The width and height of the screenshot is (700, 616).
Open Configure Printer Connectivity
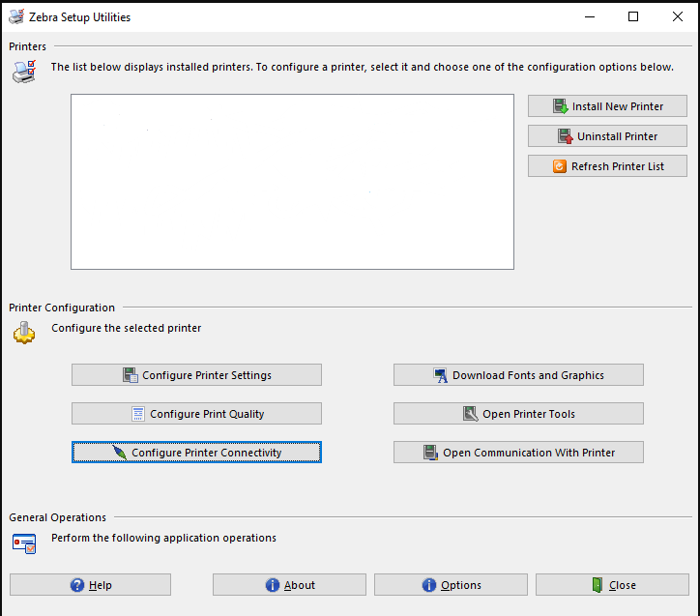pyautogui.click(x=196, y=453)
